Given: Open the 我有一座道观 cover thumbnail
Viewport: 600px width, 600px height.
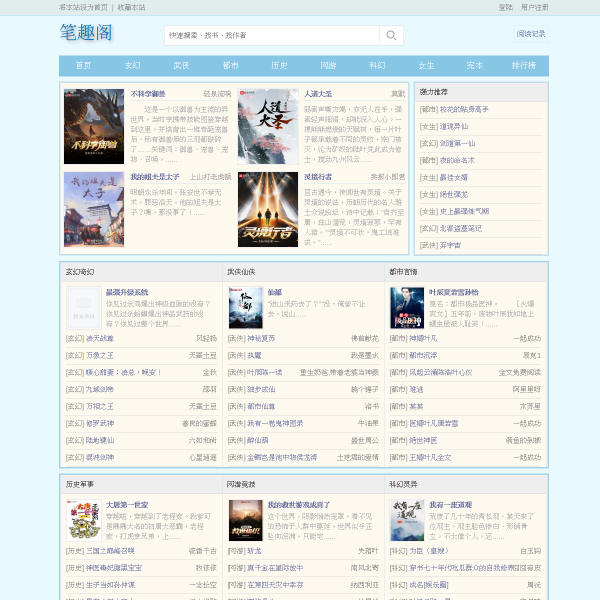Looking at the screenshot, I should (407, 520).
